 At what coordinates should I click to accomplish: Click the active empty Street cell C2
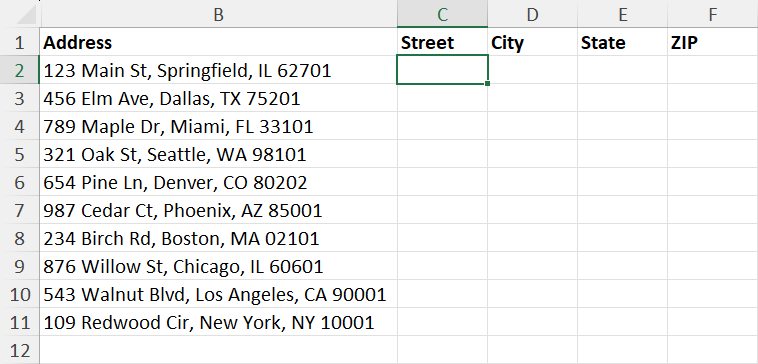point(442,70)
